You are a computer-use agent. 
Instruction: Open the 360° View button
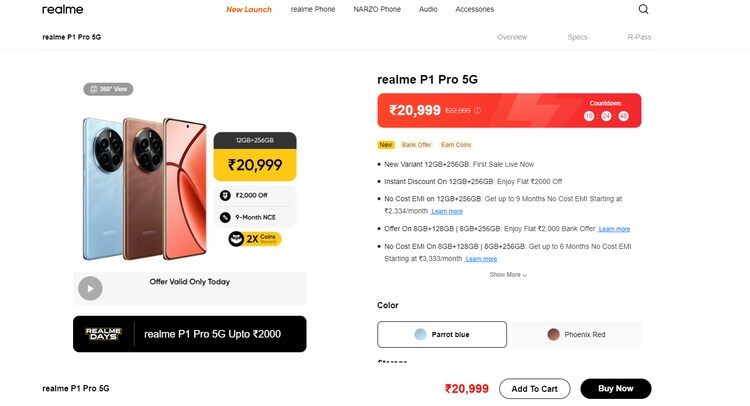click(108, 89)
